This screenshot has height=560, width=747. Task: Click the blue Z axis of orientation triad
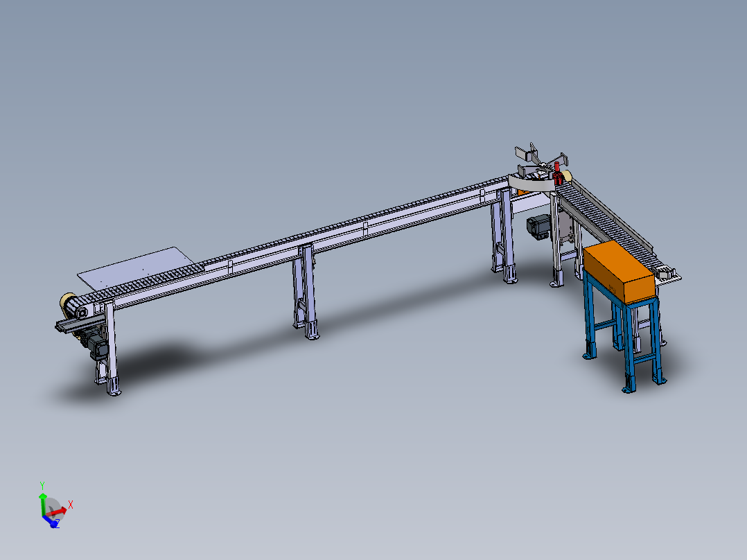[x=51, y=523]
